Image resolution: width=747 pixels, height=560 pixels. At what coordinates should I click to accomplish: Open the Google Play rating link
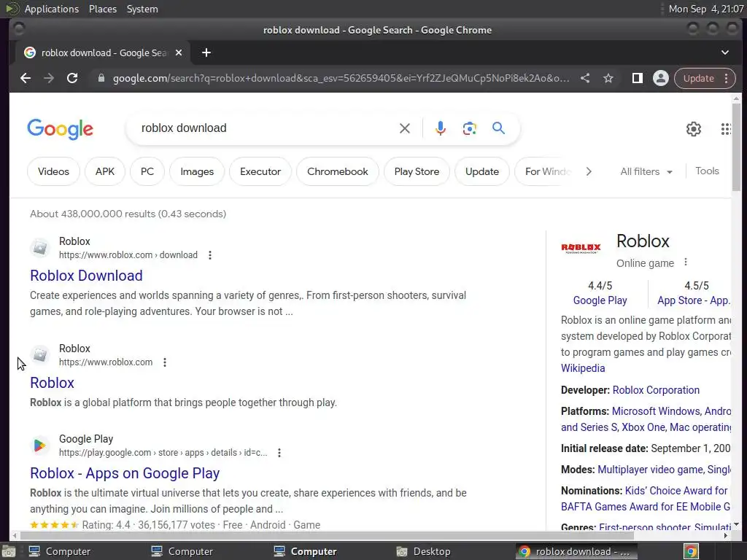[x=600, y=300]
